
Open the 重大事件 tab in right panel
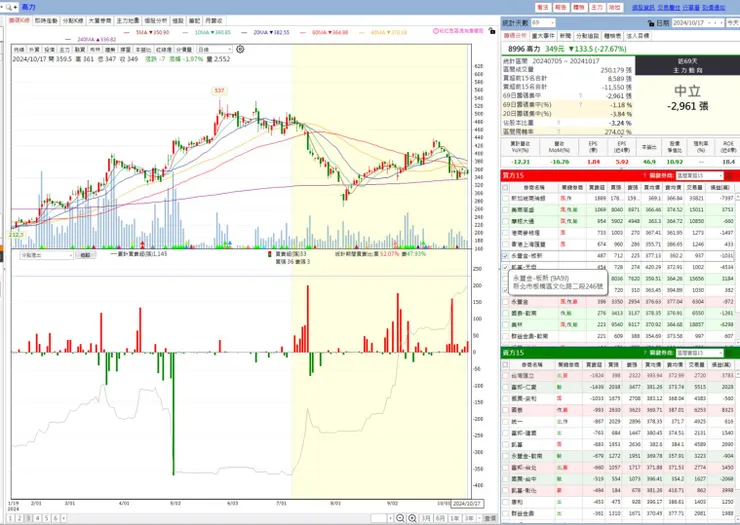(543, 36)
